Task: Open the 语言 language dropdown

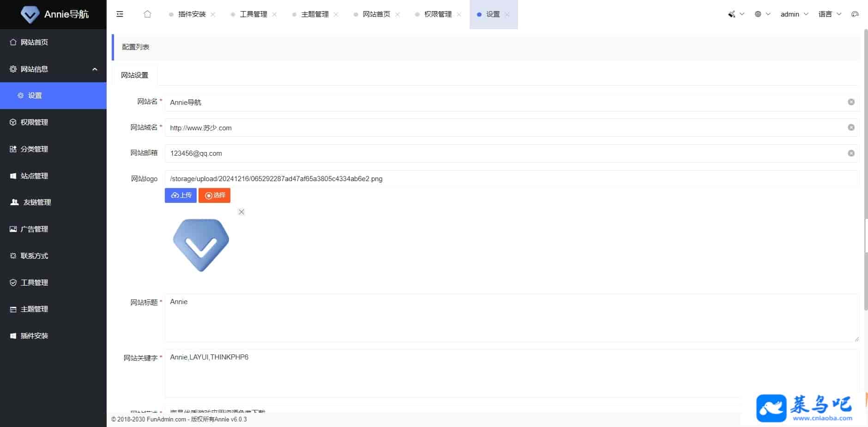Action: point(830,14)
